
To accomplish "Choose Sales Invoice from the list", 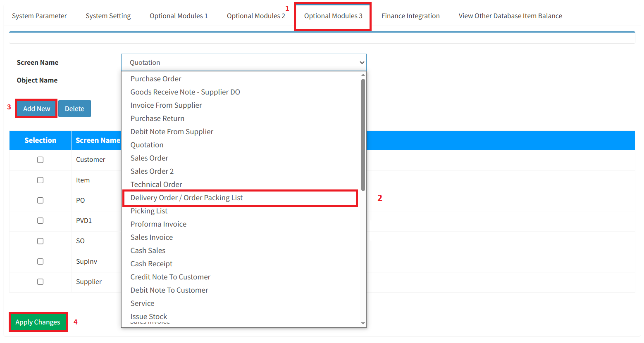I will (152, 237).
